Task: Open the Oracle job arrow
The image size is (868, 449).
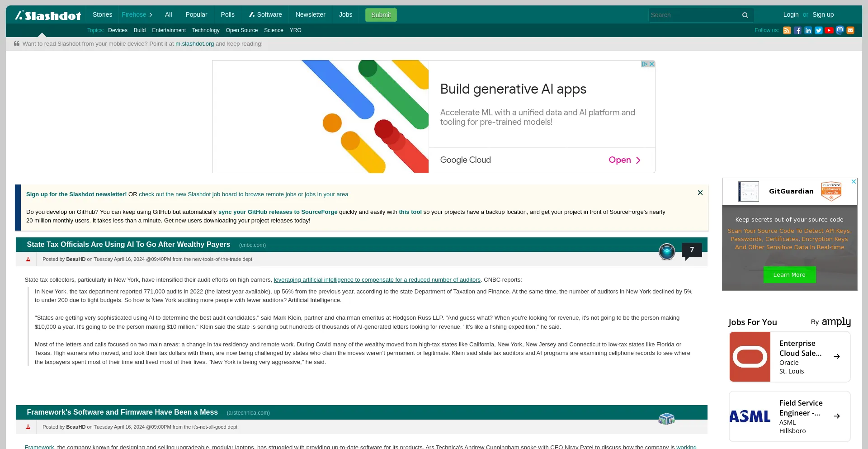Action: [837, 356]
